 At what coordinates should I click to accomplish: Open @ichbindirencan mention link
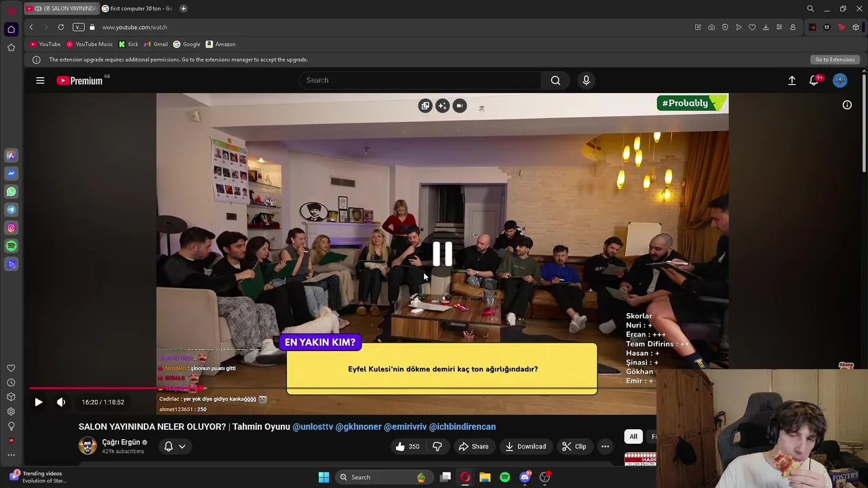[462, 426]
